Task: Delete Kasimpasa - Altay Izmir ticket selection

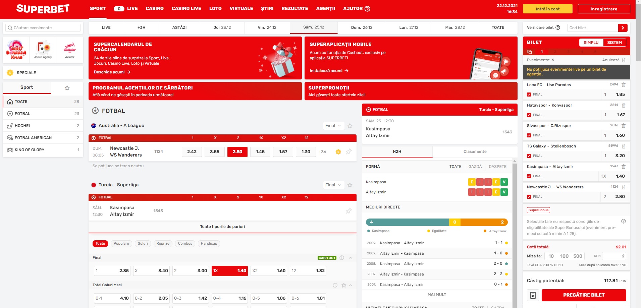Action: tap(624, 167)
